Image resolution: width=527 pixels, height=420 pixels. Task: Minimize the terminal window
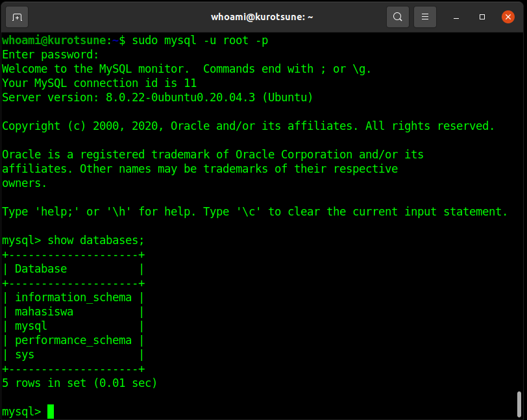click(456, 17)
